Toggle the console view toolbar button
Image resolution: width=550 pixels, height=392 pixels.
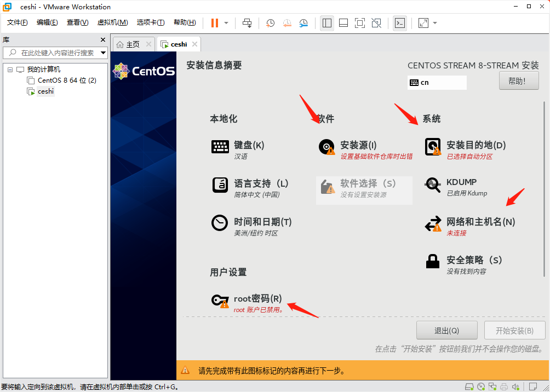click(400, 23)
